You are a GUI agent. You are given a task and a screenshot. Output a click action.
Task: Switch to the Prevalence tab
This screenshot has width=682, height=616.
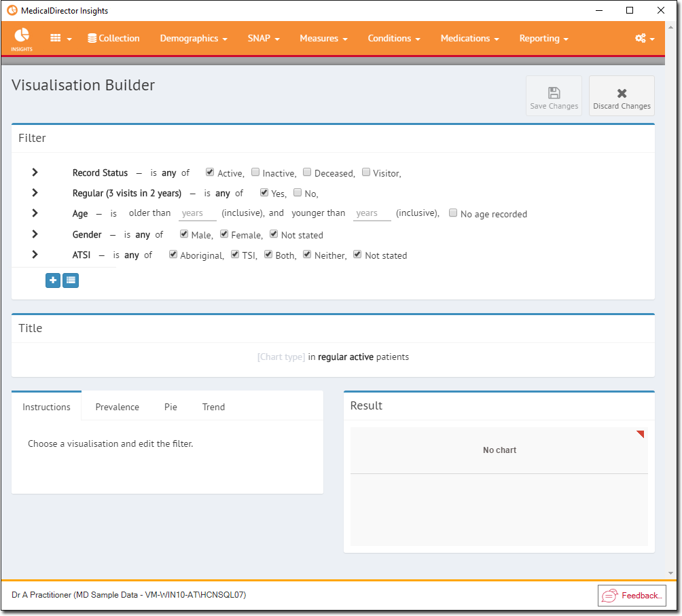click(x=117, y=407)
